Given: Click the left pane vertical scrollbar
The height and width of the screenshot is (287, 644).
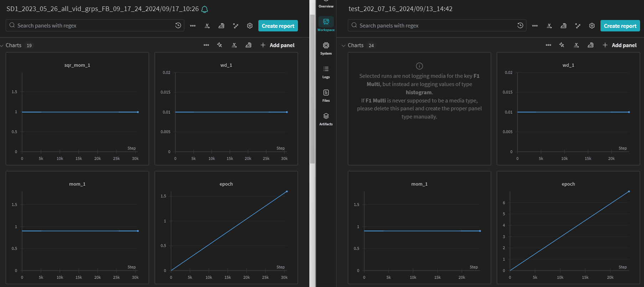Looking at the screenshot, I should pos(312,89).
